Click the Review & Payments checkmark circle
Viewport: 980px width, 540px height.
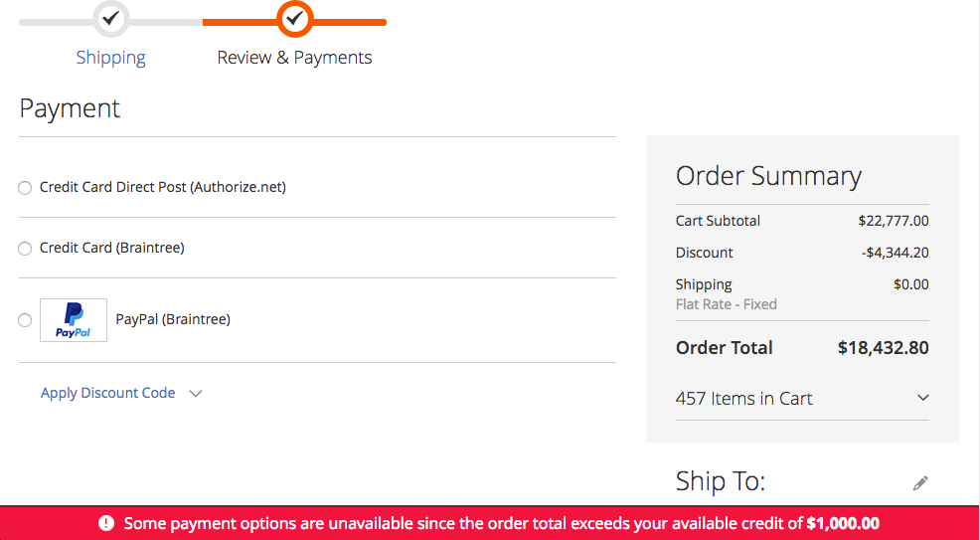295,19
